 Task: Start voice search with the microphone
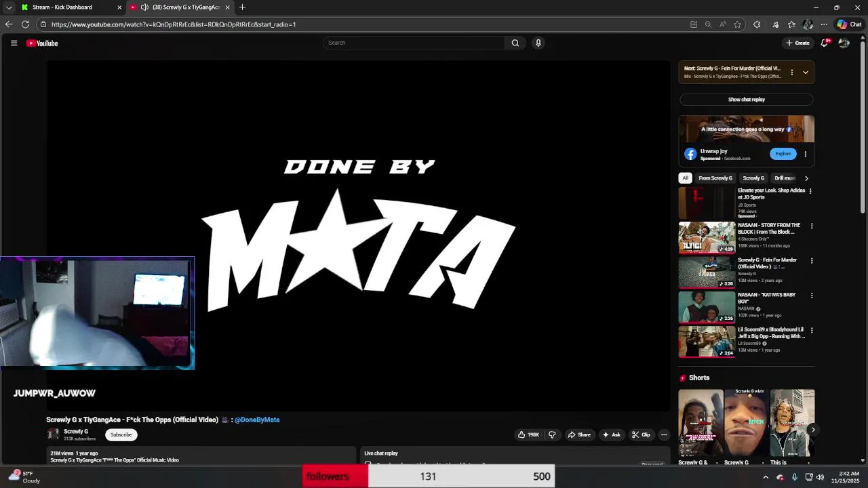click(x=538, y=43)
